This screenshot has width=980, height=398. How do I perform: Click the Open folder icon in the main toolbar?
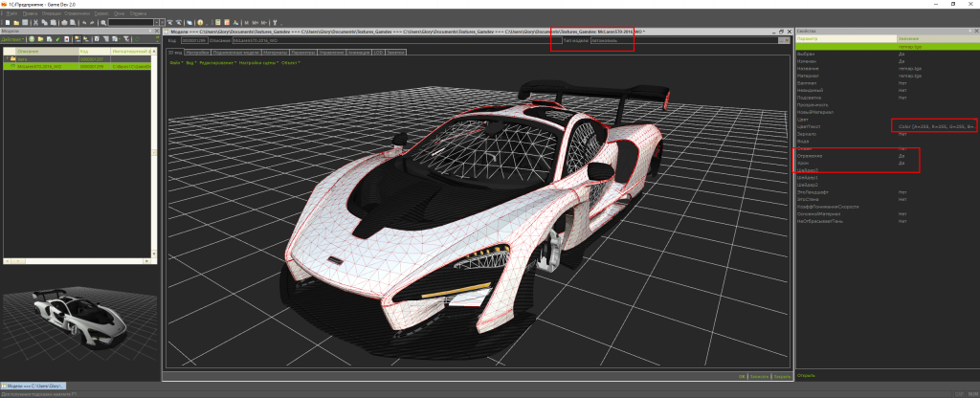(x=16, y=23)
